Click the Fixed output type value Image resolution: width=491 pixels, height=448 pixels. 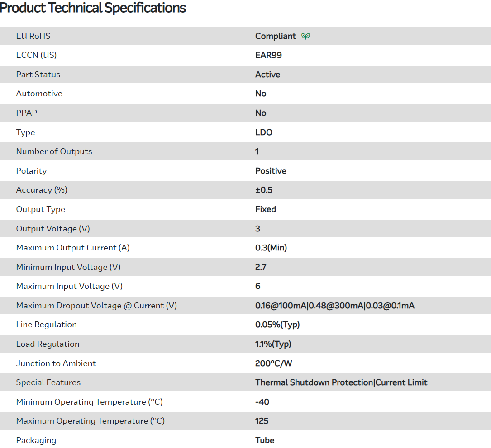pos(265,209)
